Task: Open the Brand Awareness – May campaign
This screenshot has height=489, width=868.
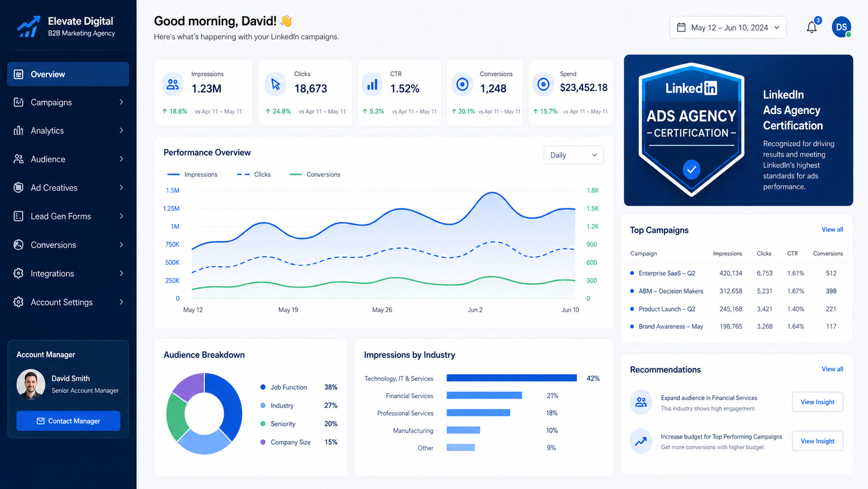Action: point(671,326)
